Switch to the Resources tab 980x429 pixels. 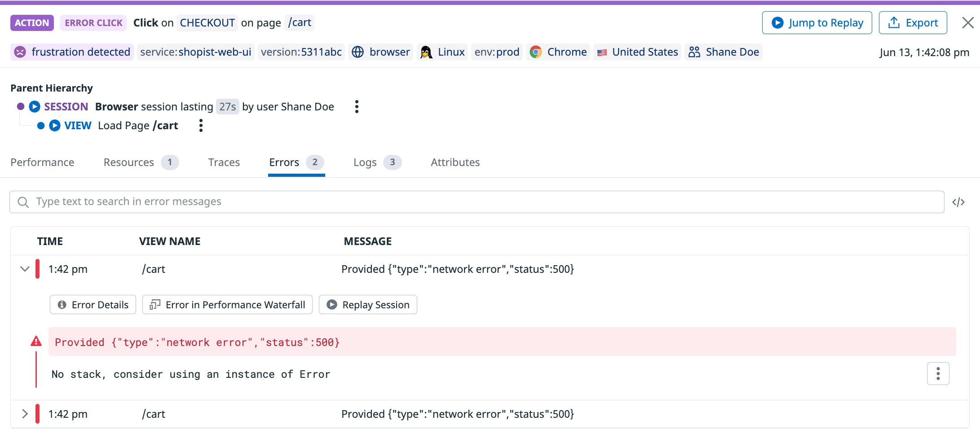pyautogui.click(x=141, y=162)
